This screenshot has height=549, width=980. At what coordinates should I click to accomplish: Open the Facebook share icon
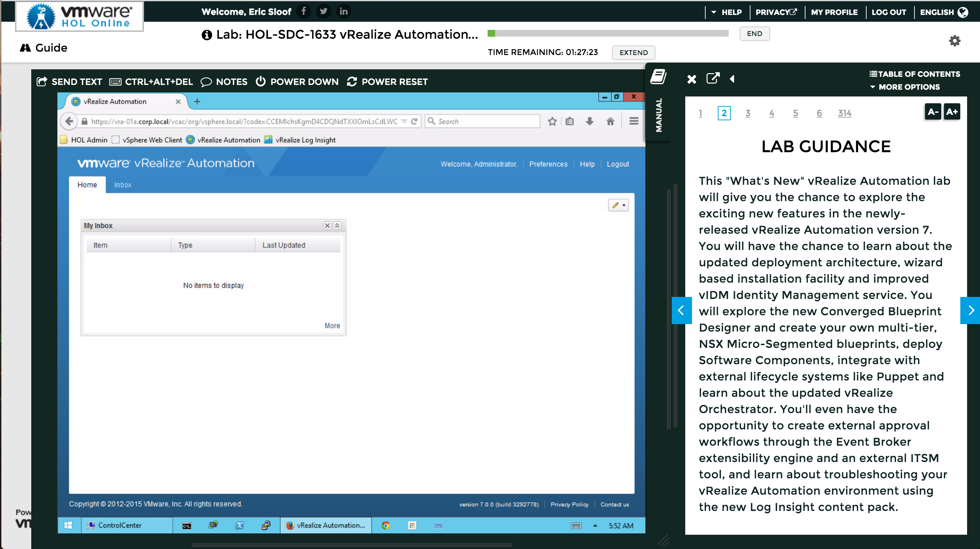click(x=304, y=12)
